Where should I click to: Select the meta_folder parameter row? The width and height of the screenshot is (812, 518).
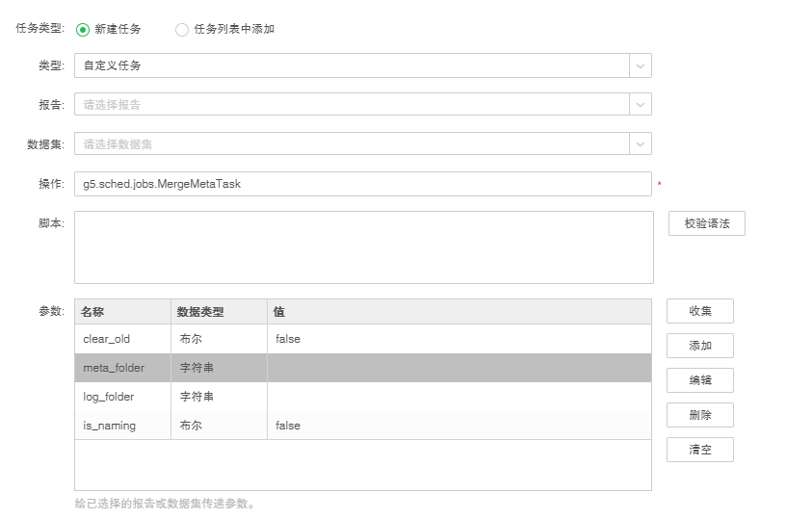[362, 368]
